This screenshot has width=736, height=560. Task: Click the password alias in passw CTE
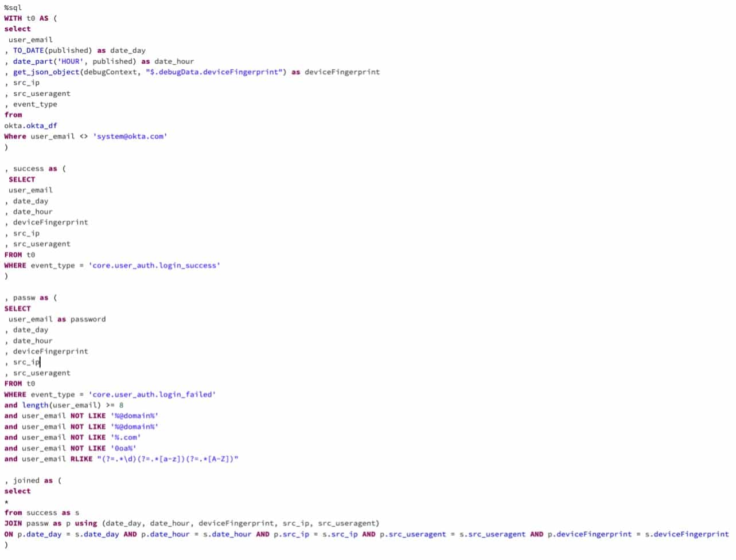88,319
